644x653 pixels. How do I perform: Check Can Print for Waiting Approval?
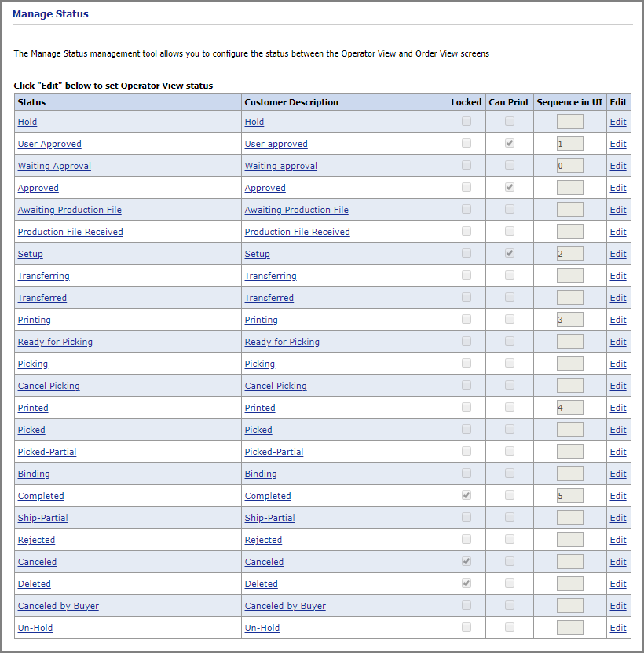click(x=509, y=165)
